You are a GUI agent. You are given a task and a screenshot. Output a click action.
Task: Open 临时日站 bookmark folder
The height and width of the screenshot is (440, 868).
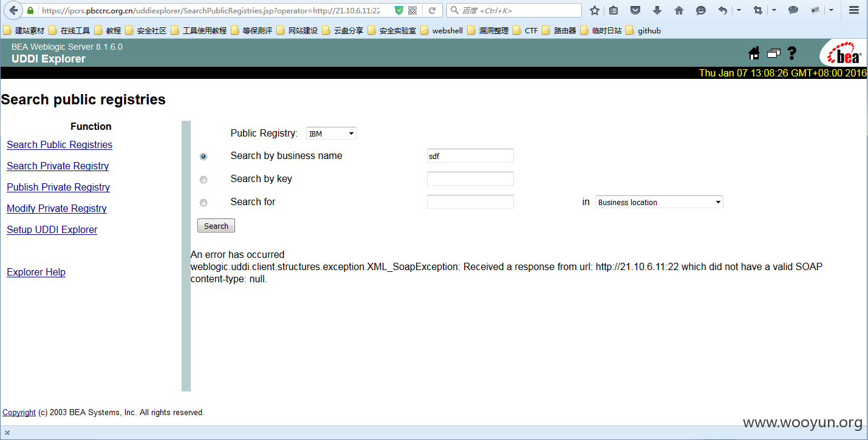(601, 30)
